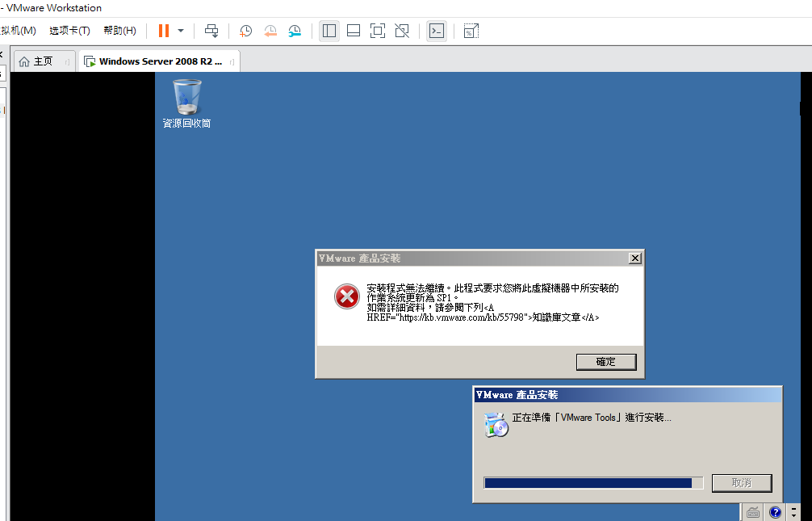Pause the virtual machine with the orange pause icon
This screenshot has height=521, width=812.
coord(164,31)
